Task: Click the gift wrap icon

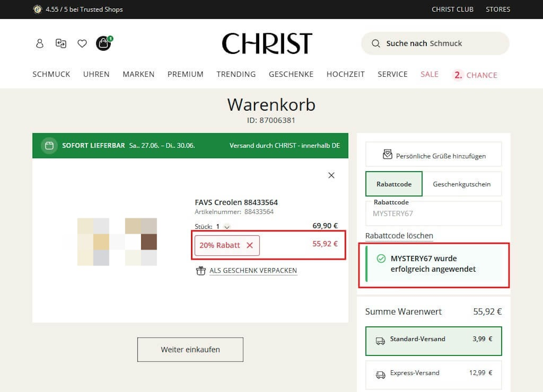Action: tap(201, 270)
